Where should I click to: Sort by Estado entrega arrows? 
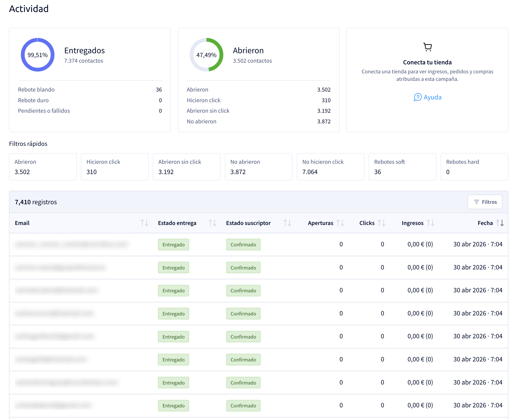point(212,223)
